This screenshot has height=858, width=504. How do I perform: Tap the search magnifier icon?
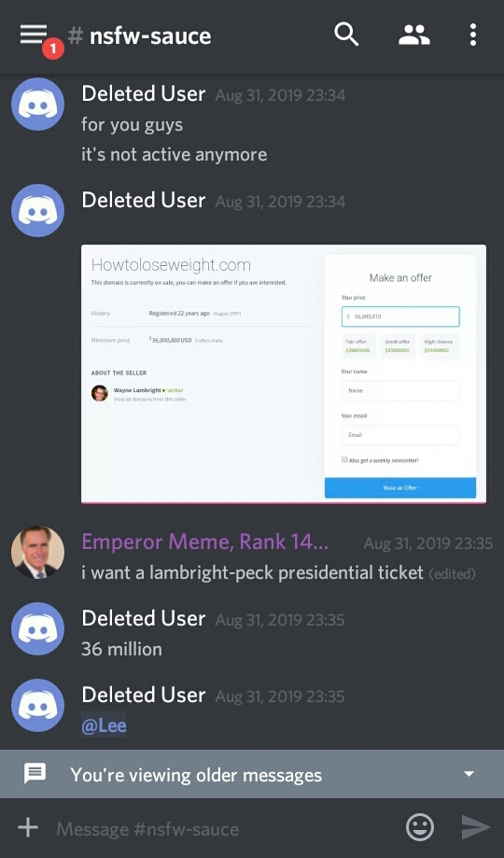click(346, 35)
